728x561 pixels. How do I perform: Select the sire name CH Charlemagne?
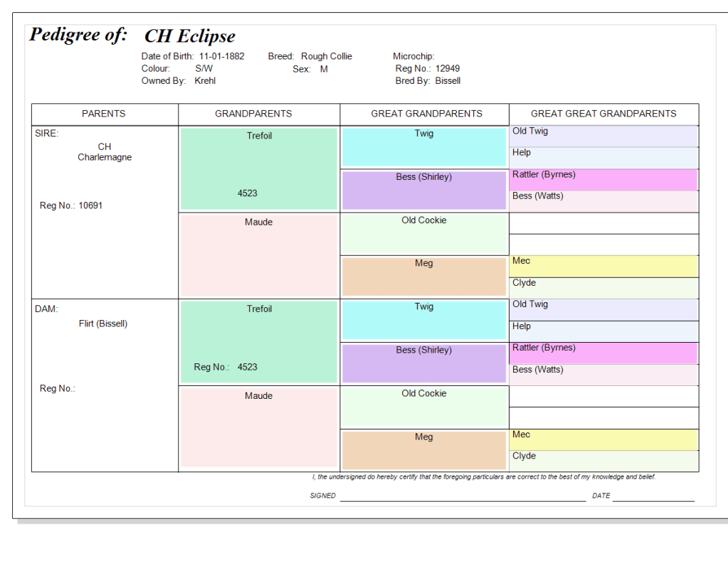[105, 152]
